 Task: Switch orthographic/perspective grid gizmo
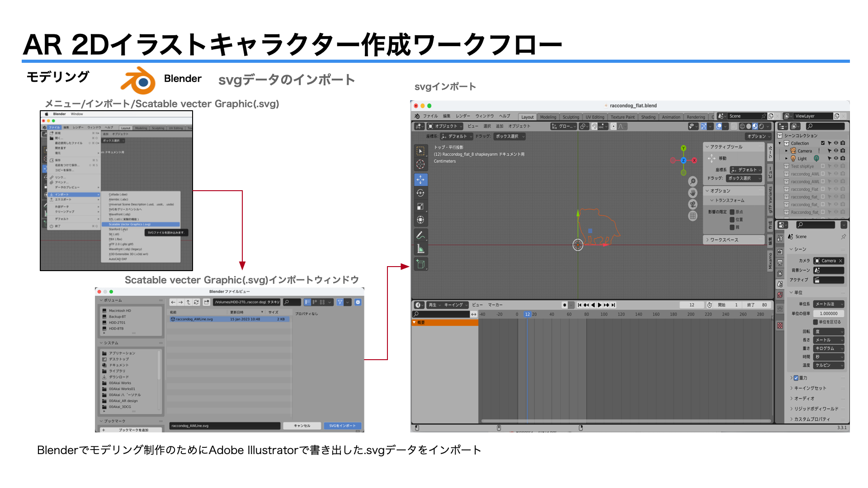click(693, 216)
